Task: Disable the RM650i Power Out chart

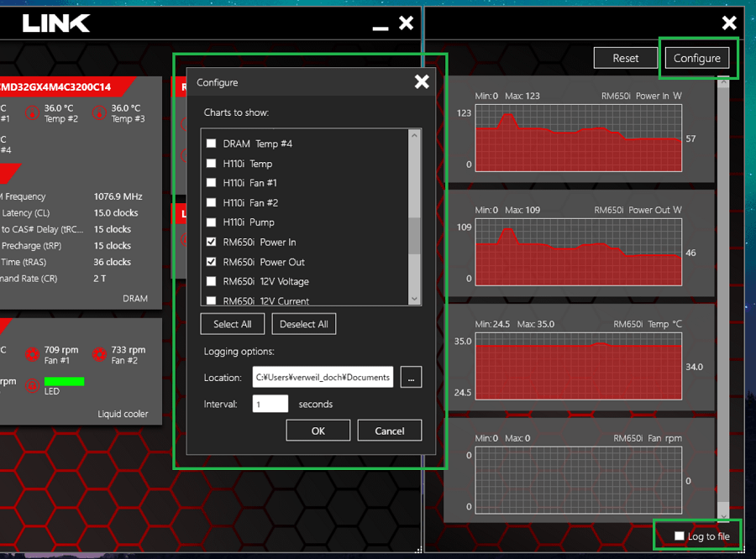Action: tap(211, 262)
